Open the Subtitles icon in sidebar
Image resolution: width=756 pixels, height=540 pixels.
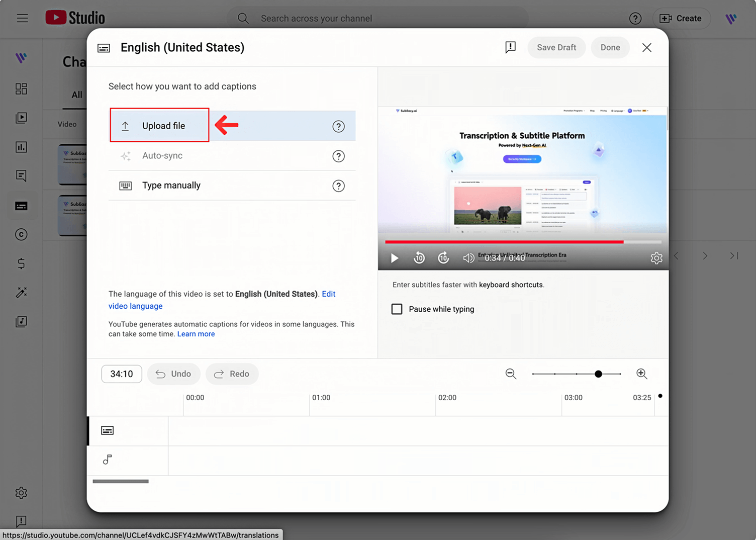click(x=21, y=206)
